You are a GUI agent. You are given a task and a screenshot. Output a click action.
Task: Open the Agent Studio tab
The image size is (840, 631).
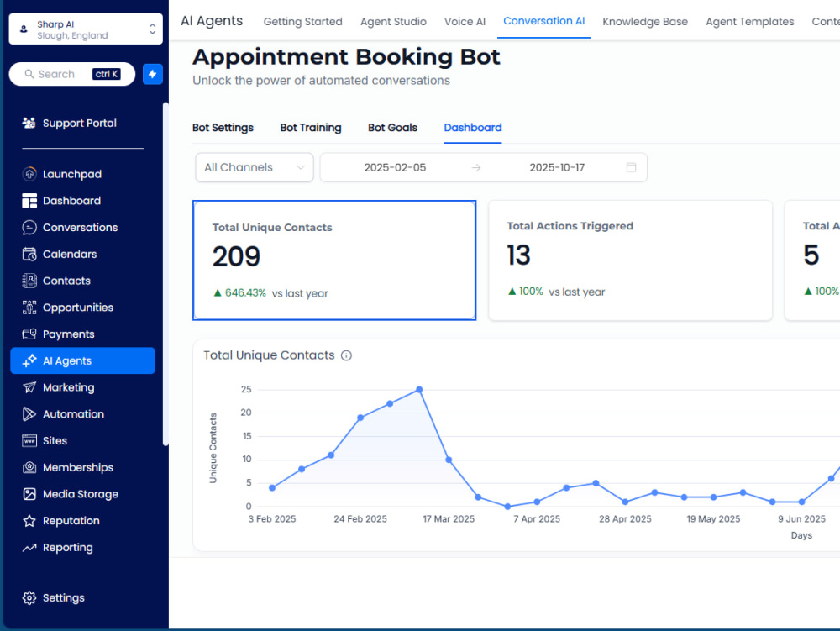[x=393, y=22]
